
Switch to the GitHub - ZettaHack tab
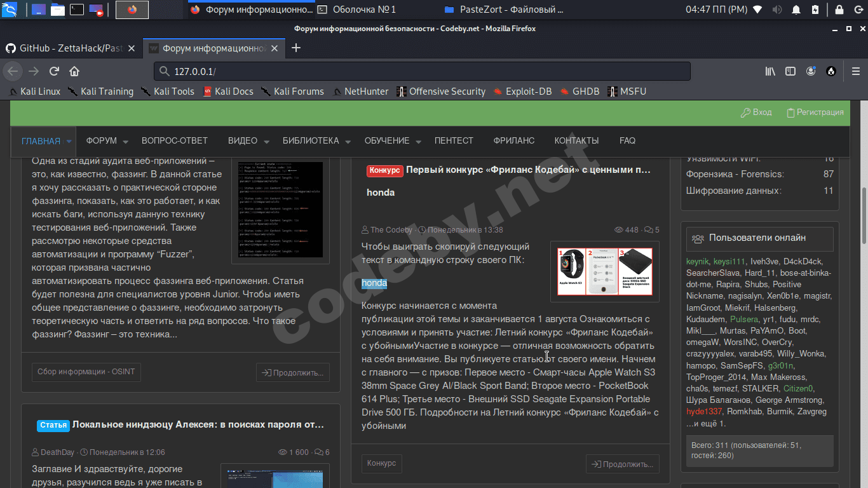[70, 48]
